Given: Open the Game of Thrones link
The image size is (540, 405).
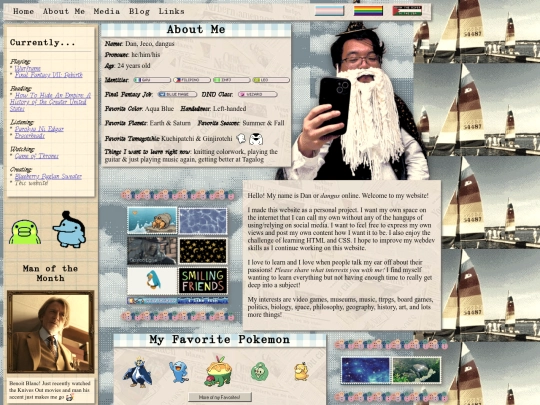Looking at the screenshot, I should click(x=37, y=156).
